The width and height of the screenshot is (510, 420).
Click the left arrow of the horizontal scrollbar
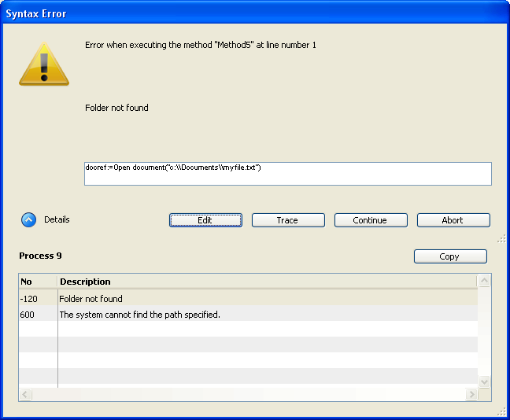(x=25, y=394)
